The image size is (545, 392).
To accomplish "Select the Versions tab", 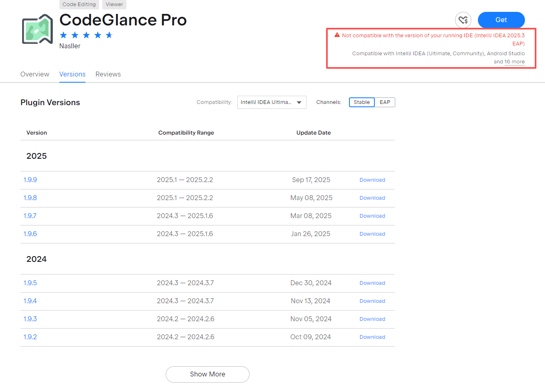I will click(x=72, y=74).
